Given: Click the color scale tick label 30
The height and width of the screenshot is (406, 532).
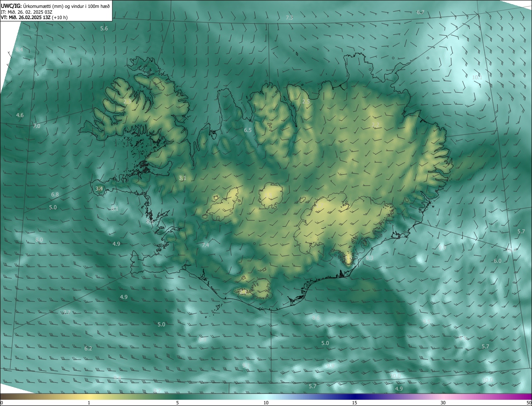Looking at the screenshot, I should pyautogui.click(x=443, y=403).
